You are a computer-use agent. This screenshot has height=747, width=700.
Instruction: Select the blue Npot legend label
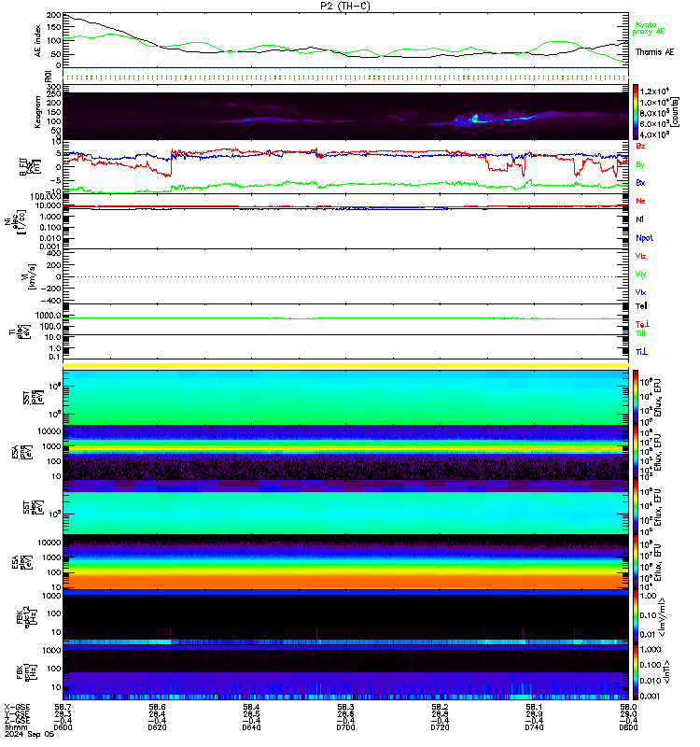click(644, 238)
